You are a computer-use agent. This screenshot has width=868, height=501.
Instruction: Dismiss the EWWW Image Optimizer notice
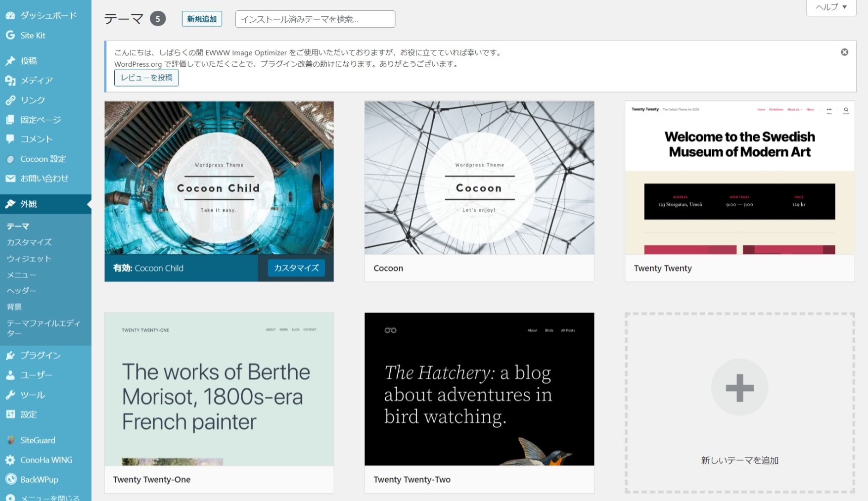point(844,52)
